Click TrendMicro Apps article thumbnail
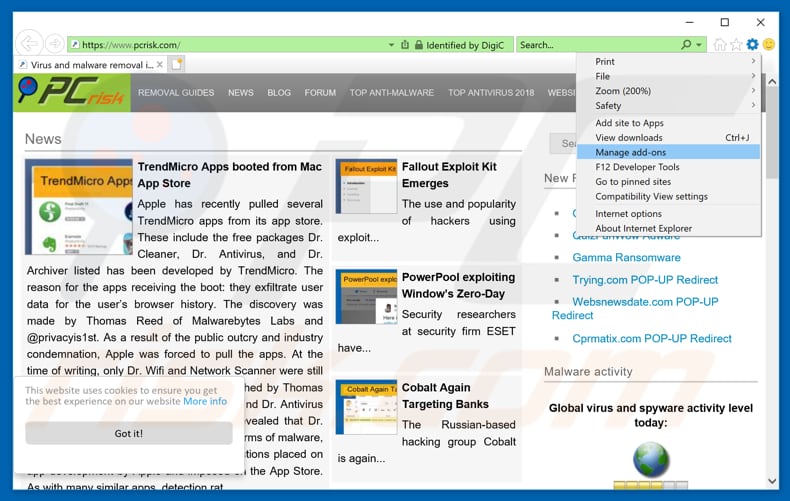The height and width of the screenshot is (501, 790). tap(79, 207)
